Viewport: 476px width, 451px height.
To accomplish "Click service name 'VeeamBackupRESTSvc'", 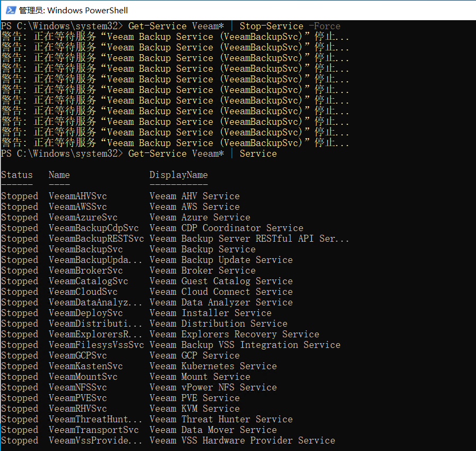I will (x=96, y=239).
